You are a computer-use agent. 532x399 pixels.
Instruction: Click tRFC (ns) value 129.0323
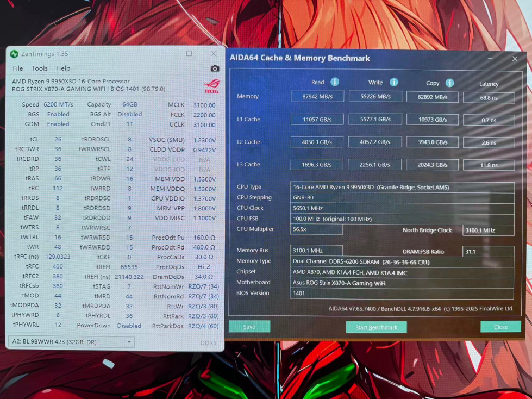58,257
